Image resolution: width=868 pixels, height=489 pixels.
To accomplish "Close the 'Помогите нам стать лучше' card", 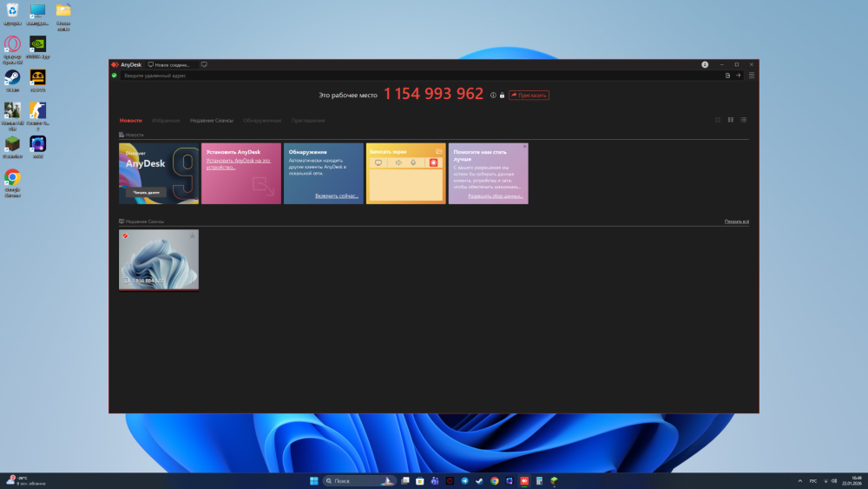I will pos(525,146).
